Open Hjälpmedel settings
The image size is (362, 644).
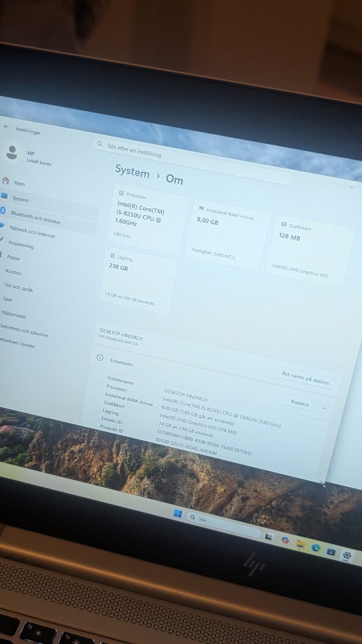coord(14,314)
